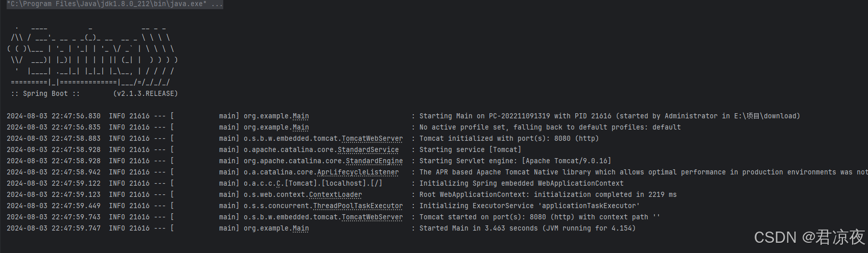Open Main link in 'No active profile' line
The width and height of the screenshot is (868, 253).
300,128
